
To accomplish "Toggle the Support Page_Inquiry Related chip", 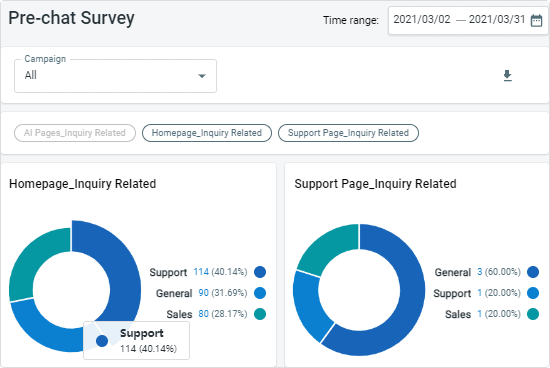I will [x=348, y=133].
